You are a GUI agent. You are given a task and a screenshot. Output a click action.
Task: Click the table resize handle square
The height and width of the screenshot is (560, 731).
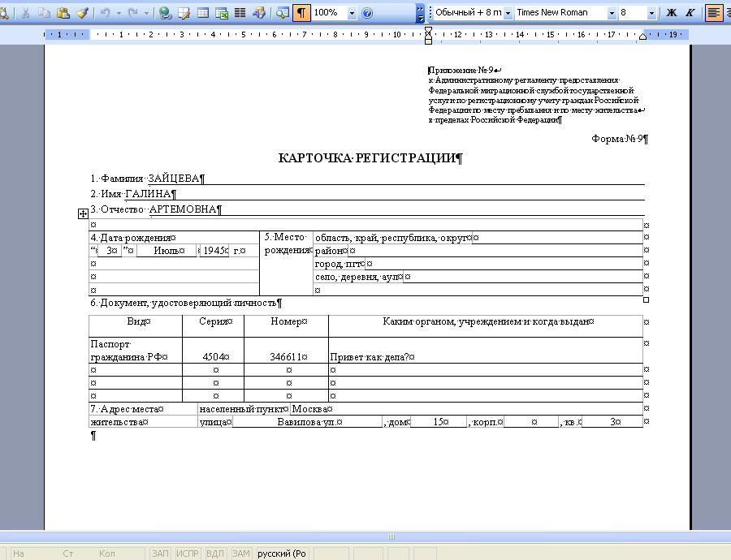(x=647, y=300)
